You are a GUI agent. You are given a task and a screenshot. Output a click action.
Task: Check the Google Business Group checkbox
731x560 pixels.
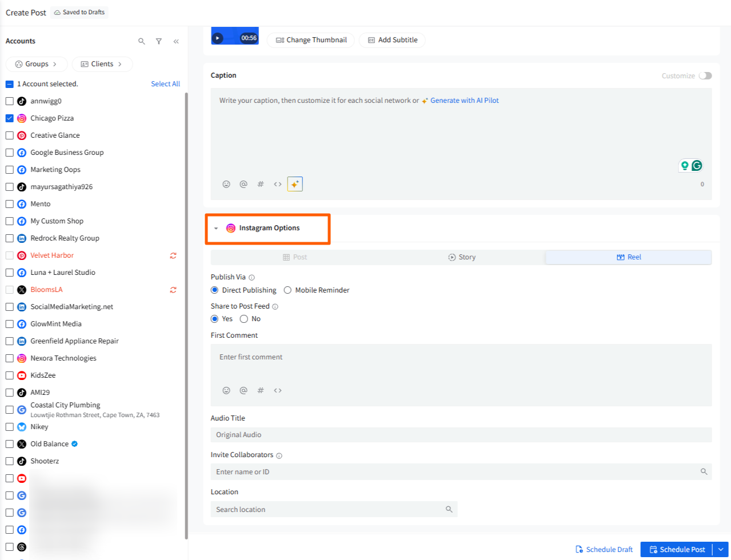pyautogui.click(x=10, y=153)
